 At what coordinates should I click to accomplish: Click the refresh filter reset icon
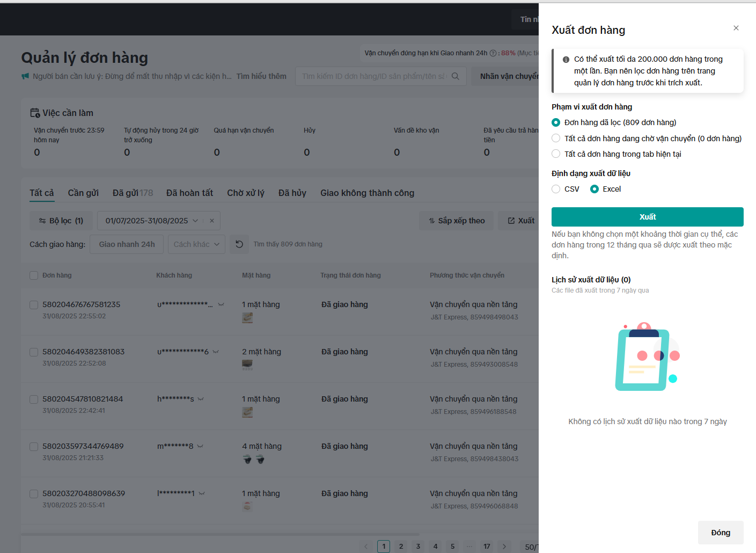(239, 244)
